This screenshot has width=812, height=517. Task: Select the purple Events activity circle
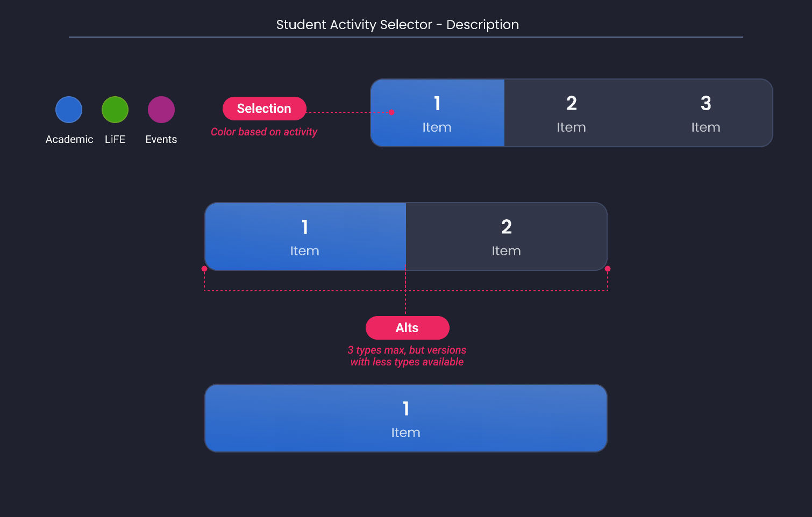(x=161, y=109)
